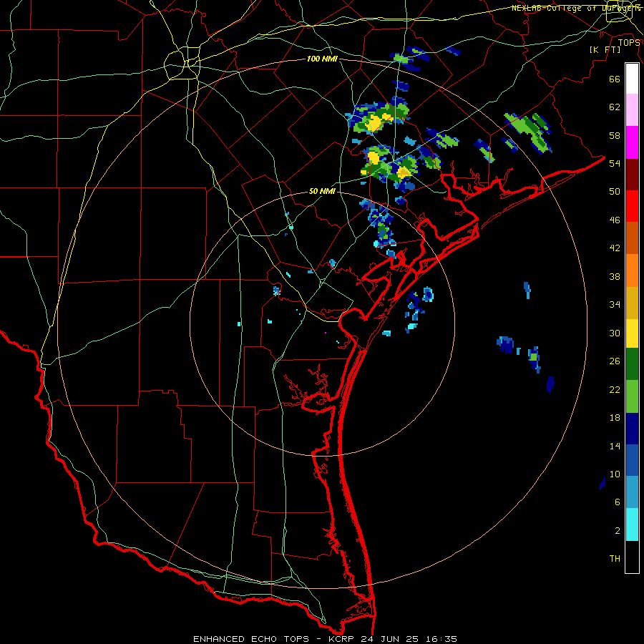This screenshot has height=644, width=644.
Task: Select the dark green legend color band
Action: click(x=632, y=364)
